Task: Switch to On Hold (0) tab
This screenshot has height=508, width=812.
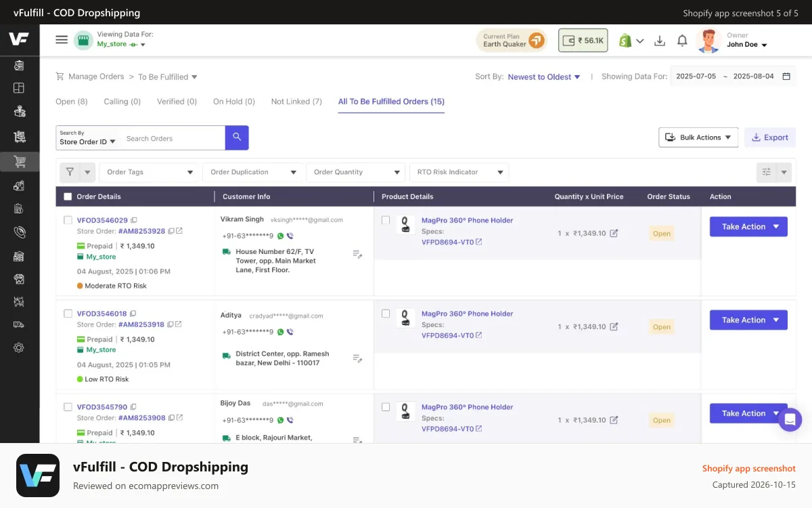Action: coord(234,102)
